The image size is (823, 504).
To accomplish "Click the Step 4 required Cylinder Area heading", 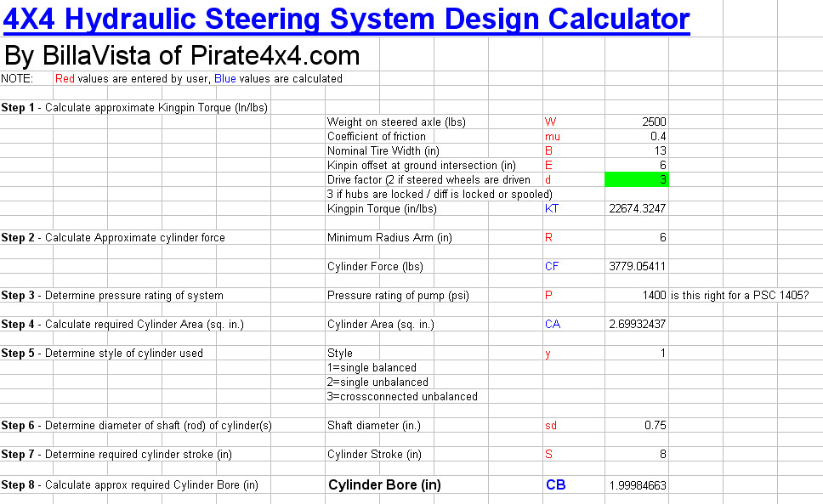I will 122,324.
